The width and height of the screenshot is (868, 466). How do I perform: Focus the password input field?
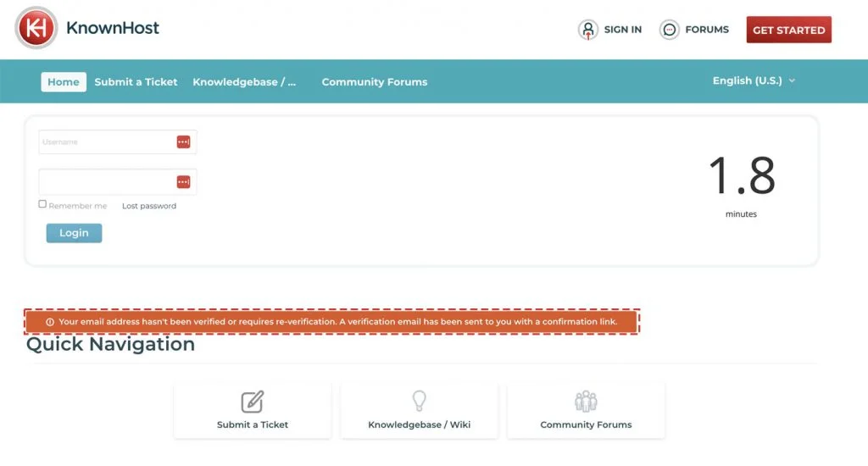117,182
